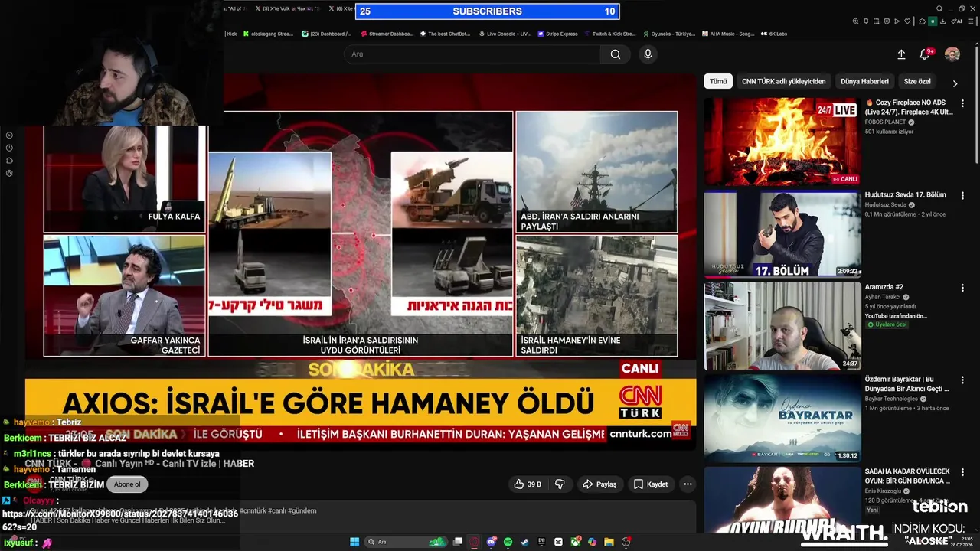Open Epic Games launcher from taskbar
The image size is (980, 551).
[x=541, y=542]
